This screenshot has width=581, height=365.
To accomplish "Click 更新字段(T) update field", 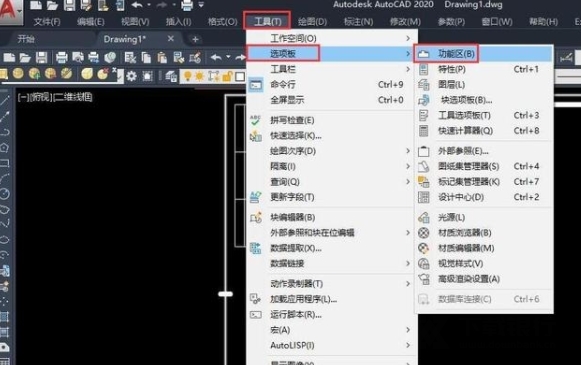I will [332, 198].
